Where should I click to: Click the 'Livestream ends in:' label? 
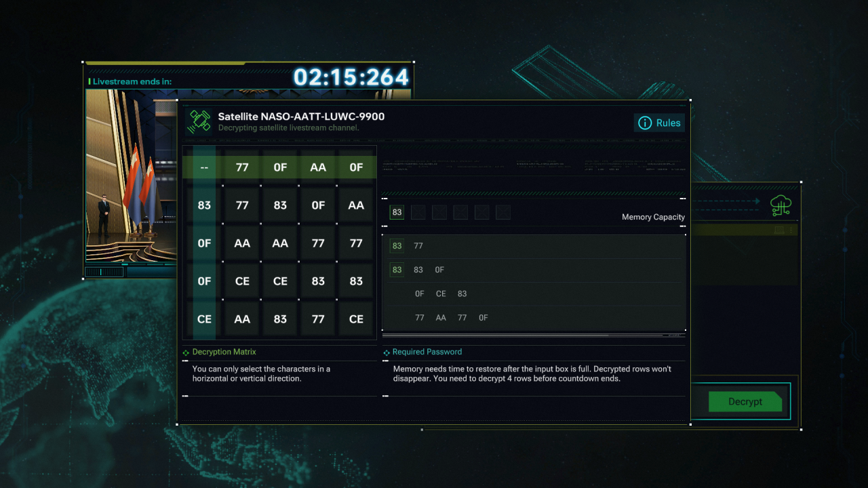pyautogui.click(x=132, y=82)
